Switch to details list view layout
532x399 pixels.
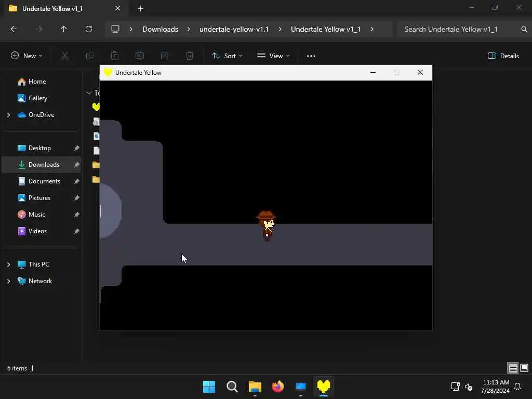513,368
